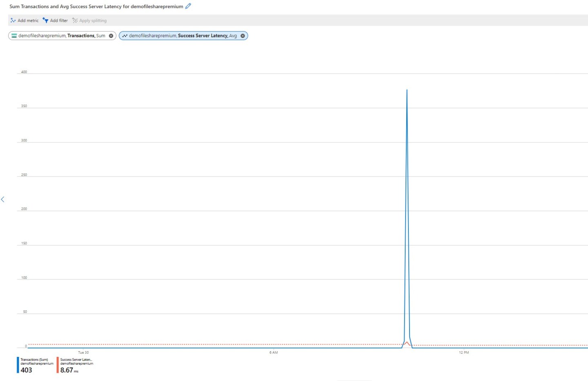Open the Success Server Latency, Avg selector

(183, 36)
